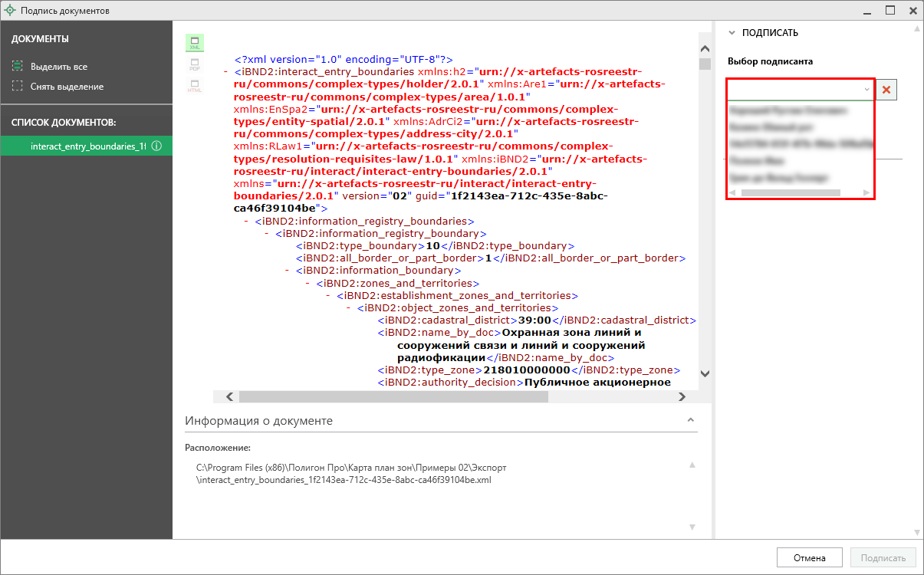Screen dimensions: 924x575
Task: Switch preview to PDF view icon
Action: tap(194, 64)
